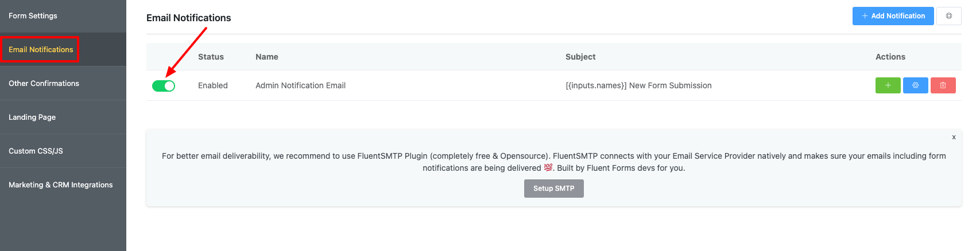
Task: Click the Add Notification button
Action: tap(893, 16)
